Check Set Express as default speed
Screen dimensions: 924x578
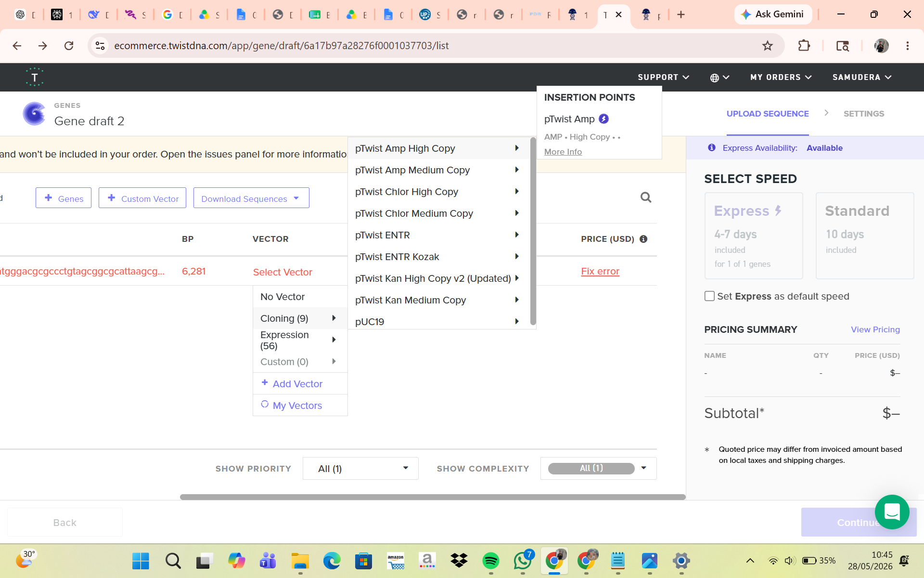709,296
